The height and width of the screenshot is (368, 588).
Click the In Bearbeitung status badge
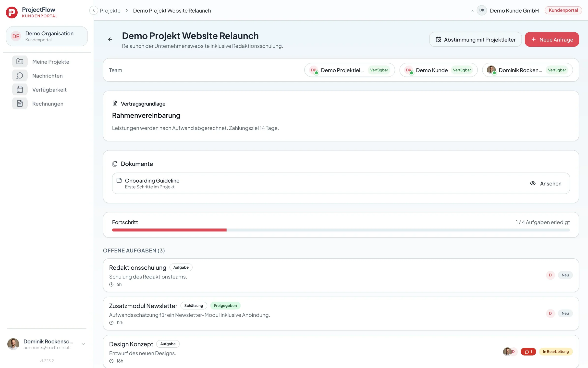pos(556,352)
